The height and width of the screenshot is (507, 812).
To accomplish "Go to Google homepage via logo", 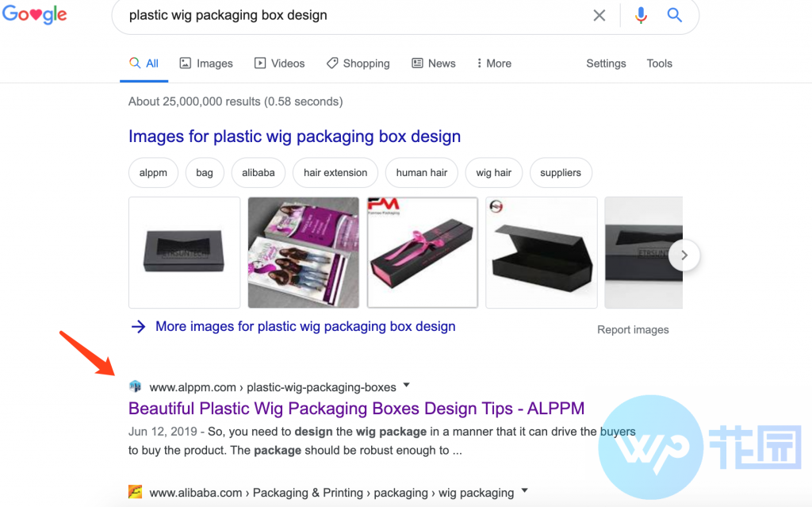I will (x=35, y=14).
